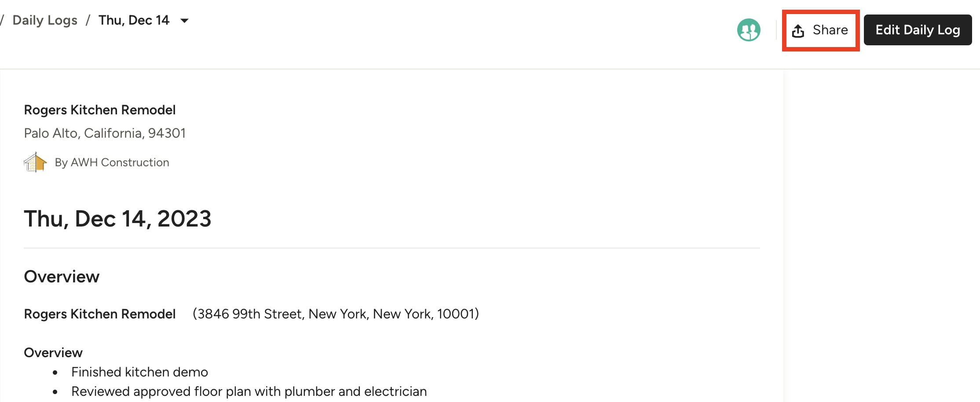
Task: Click the bullet dot before Finished kitchen demo
Action: 55,373
